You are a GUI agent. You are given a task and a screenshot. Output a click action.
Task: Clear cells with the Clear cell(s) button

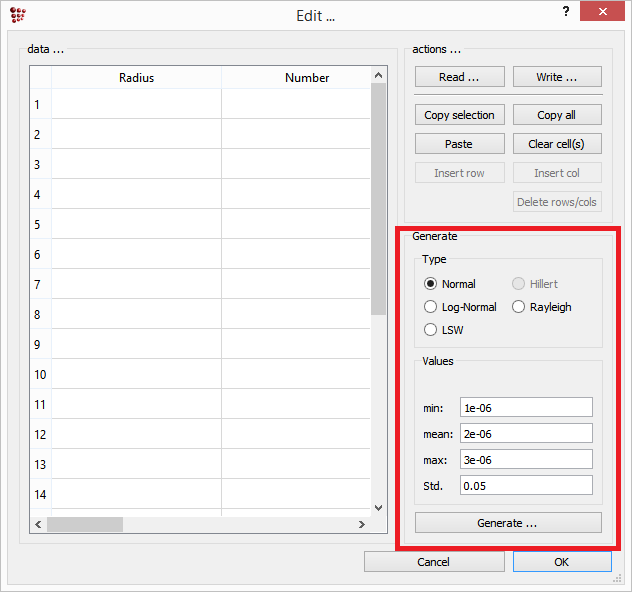pos(557,144)
